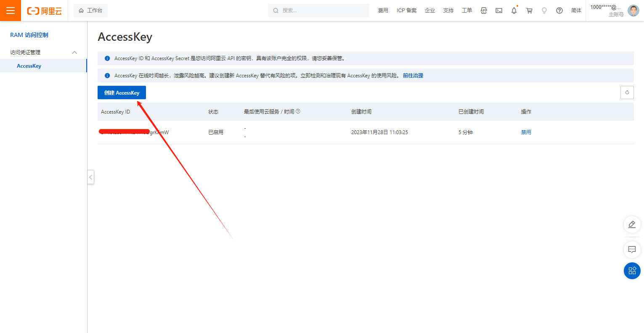Click the 5 分钟 cell
Image resolution: width=644 pixels, height=333 pixels.
pos(466,132)
